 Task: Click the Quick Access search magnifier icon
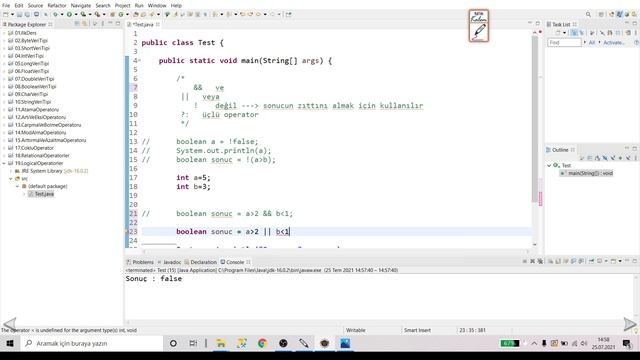[x=588, y=14]
